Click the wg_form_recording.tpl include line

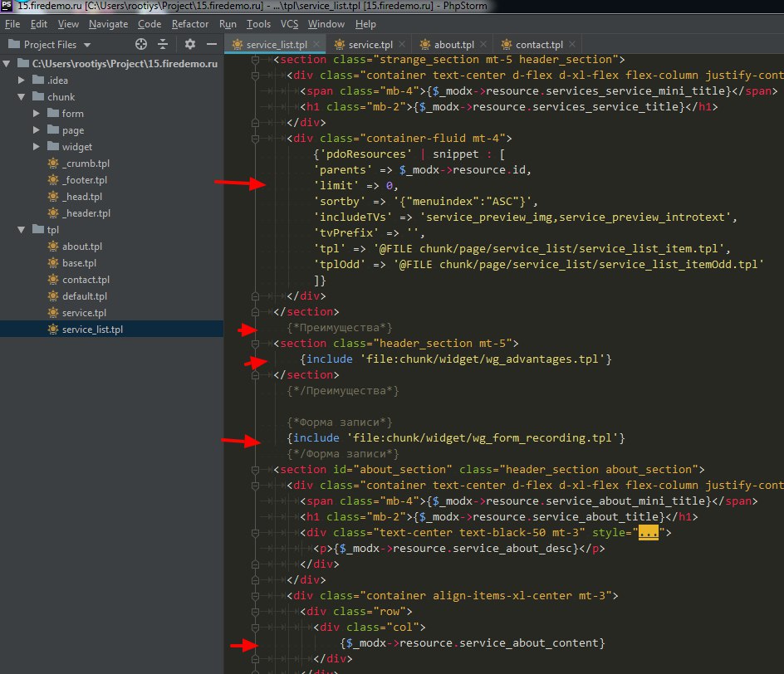point(455,438)
